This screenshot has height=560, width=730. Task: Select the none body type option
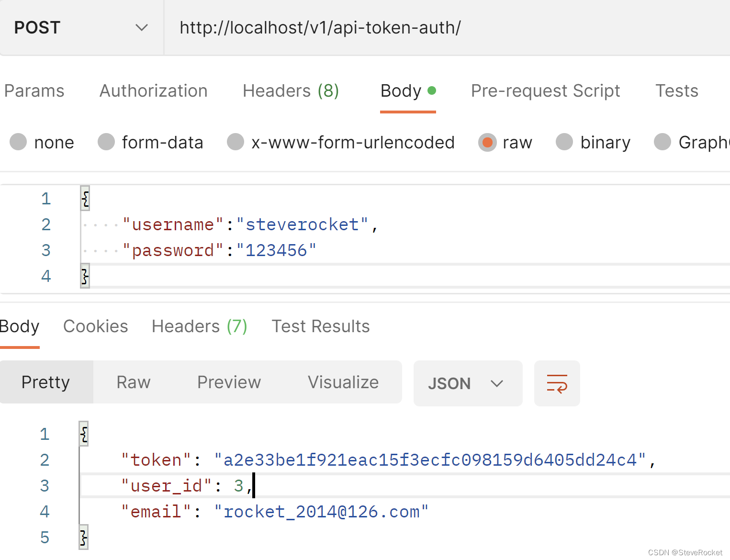click(18, 143)
